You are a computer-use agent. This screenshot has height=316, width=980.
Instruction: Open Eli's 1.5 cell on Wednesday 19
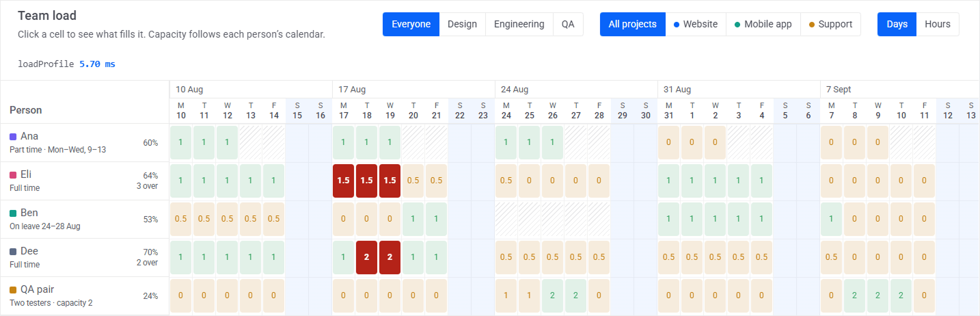pyautogui.click(x=390, y=181)
